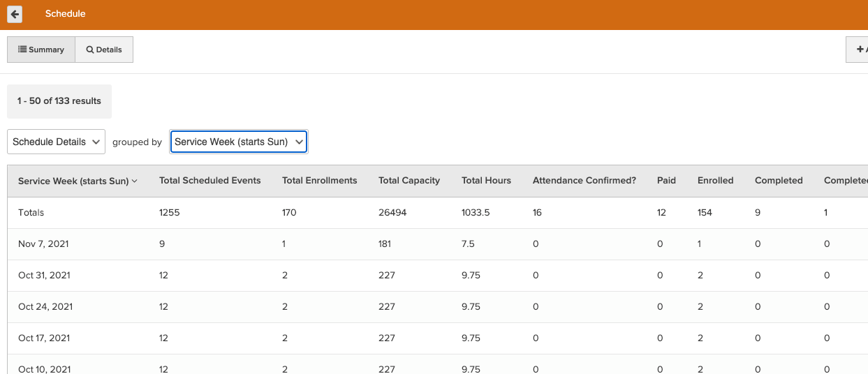Select the Total Hours column header
The image size is (868, 374).
coord(486,181)
